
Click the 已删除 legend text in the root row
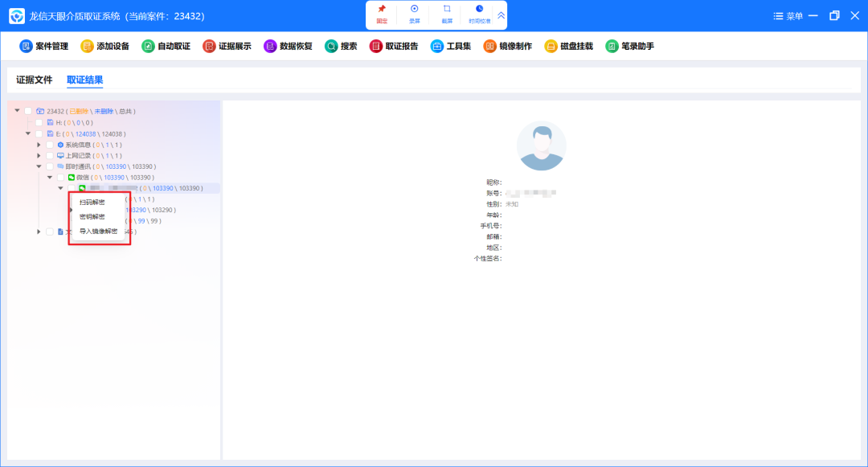tap(79, 111)
